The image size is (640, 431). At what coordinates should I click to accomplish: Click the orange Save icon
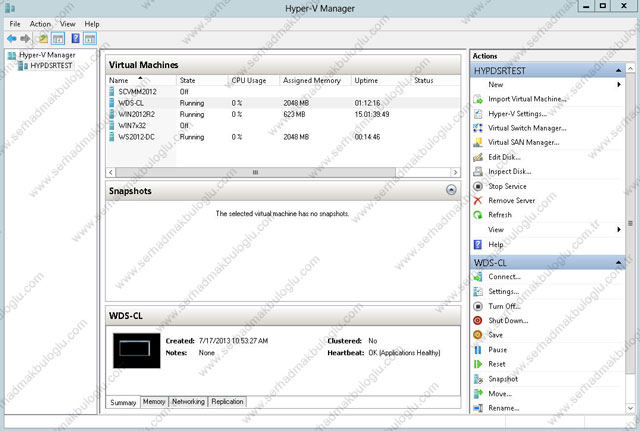point(478,335)
